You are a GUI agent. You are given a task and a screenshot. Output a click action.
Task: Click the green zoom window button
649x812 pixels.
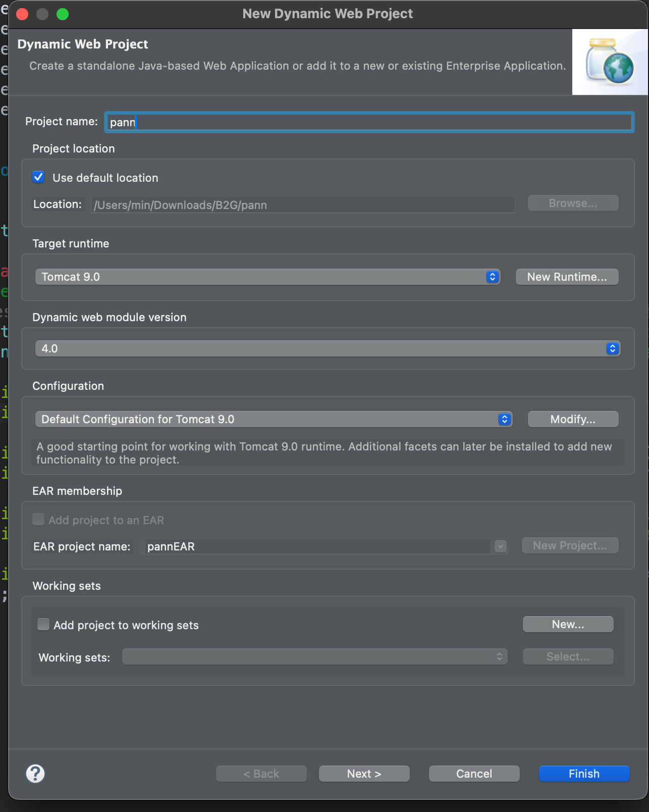[x=63, y=14]
